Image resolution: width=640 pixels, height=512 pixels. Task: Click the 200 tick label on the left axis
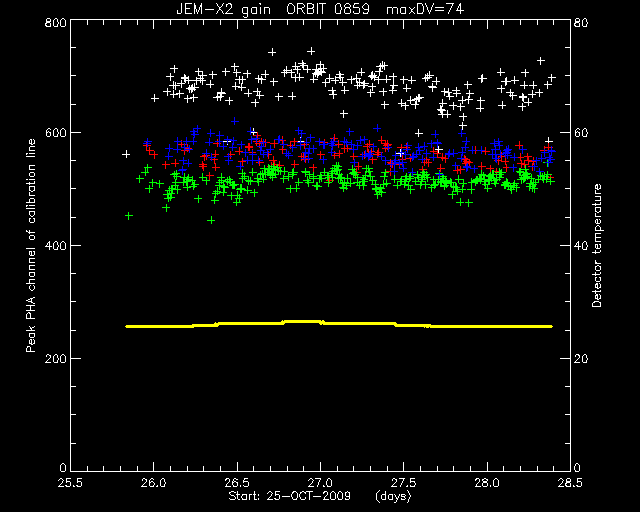pyautogui.click(x=55, y=358)
